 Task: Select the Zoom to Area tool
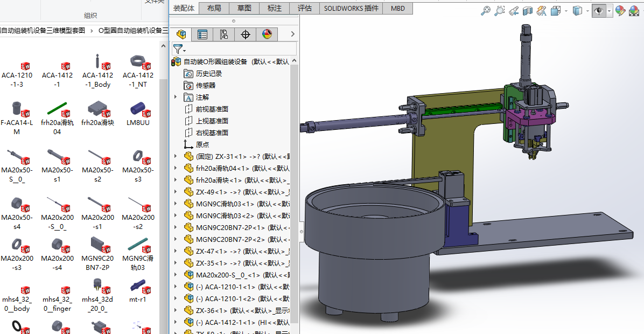click(500, 10)
